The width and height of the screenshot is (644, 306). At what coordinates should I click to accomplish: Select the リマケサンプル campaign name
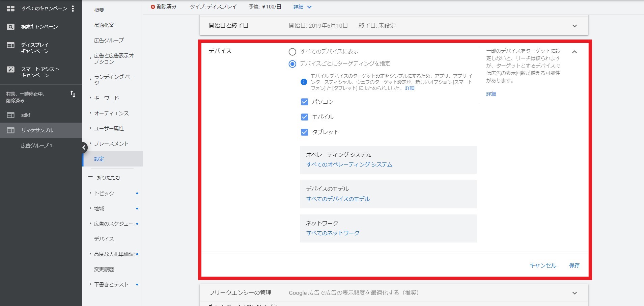coord(37,130)
